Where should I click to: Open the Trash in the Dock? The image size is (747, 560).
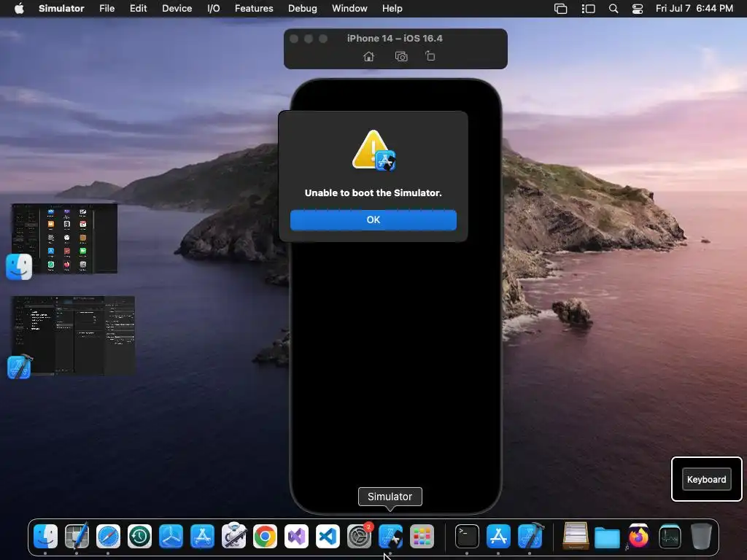(701, 536)
